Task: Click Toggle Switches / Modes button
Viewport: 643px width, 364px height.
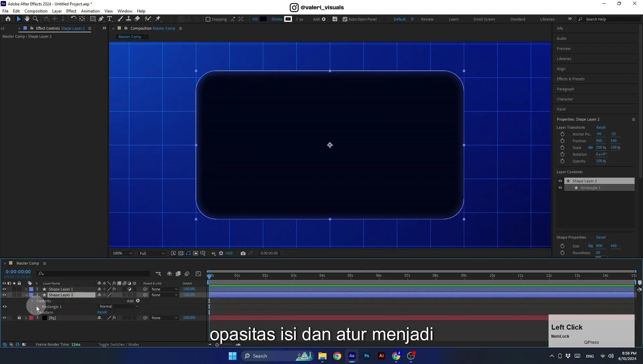Action: click(119, 344)
